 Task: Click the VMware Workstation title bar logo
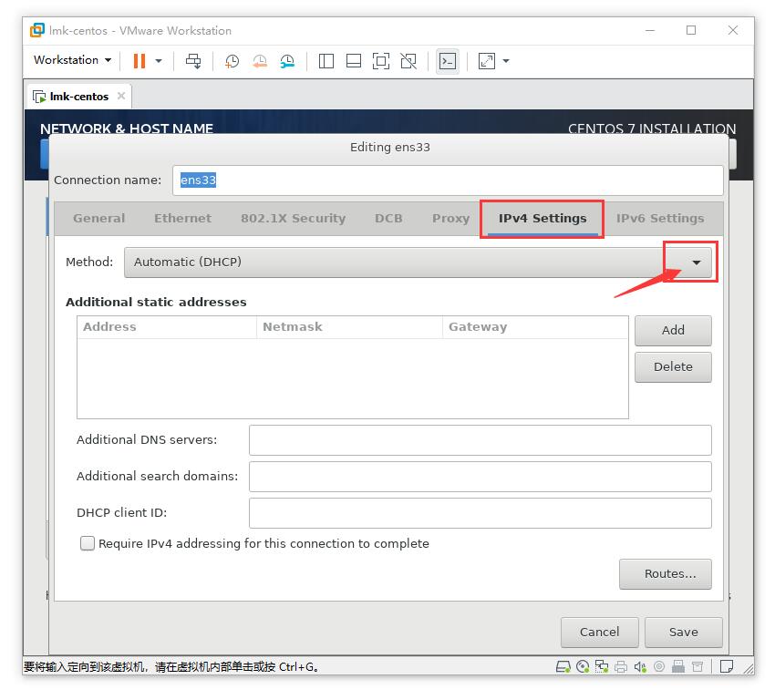tap(37, 30)
